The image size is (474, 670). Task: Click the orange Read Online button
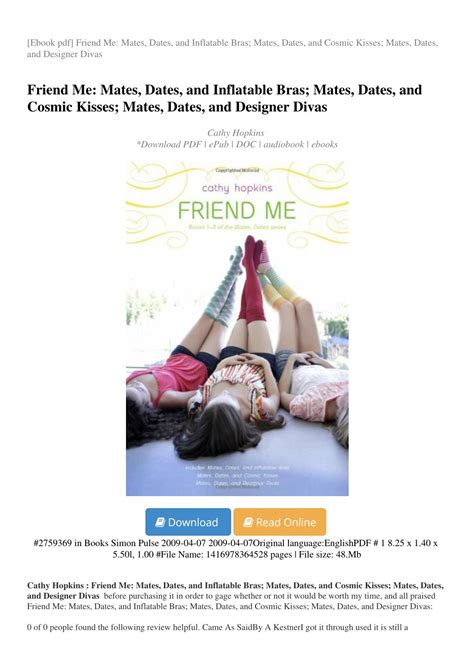point(280,522)
